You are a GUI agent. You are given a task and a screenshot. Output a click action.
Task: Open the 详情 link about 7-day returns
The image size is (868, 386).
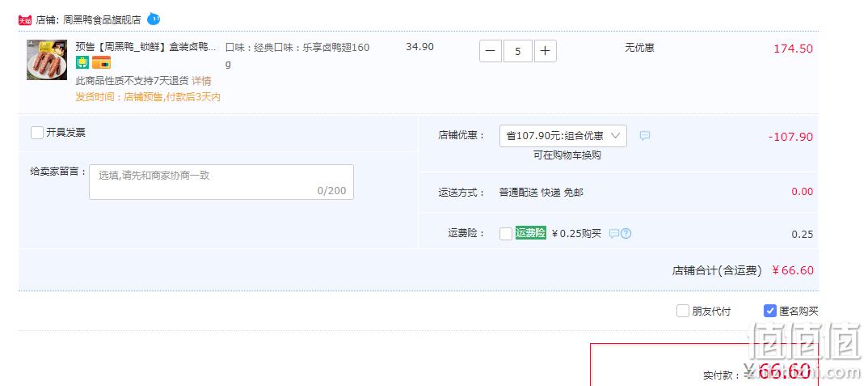point(201,81)
